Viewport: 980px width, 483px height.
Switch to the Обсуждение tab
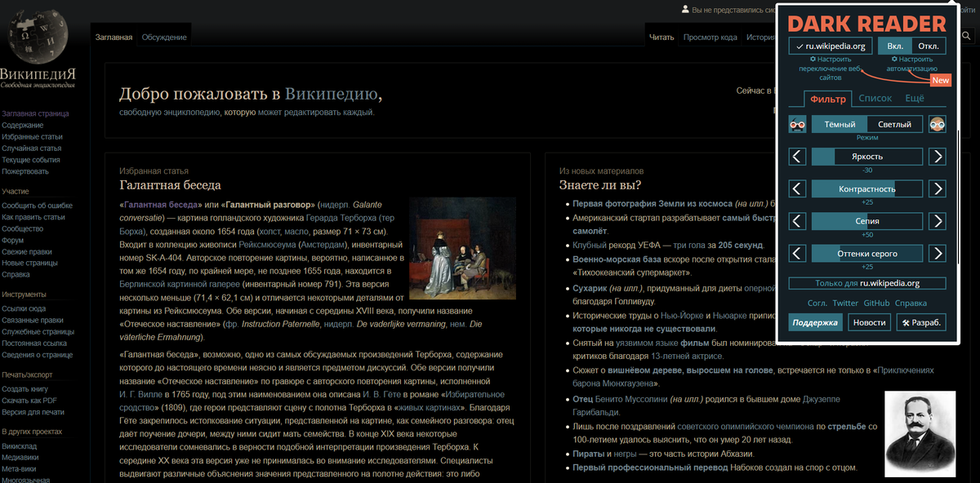pyautogui.click(x=164, y=37)
